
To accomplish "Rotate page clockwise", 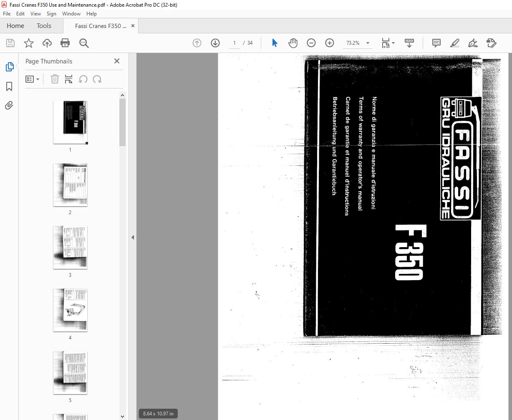I will pos(97,79).
